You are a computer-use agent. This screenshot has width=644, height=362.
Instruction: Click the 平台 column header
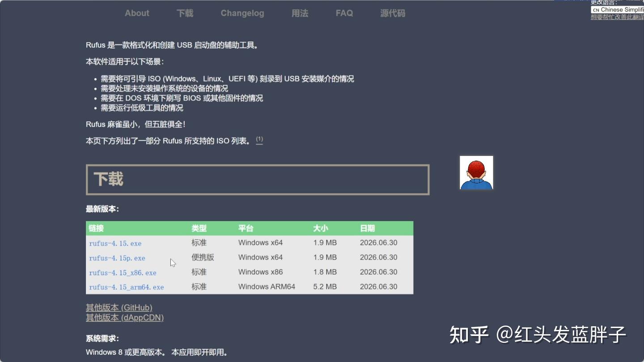[x=246, y=228]
